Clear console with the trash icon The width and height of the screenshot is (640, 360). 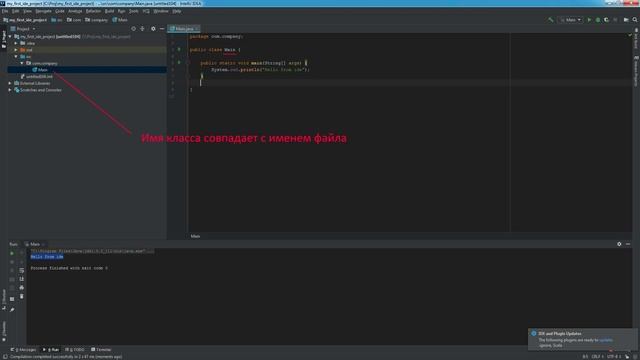click(22, 296)
